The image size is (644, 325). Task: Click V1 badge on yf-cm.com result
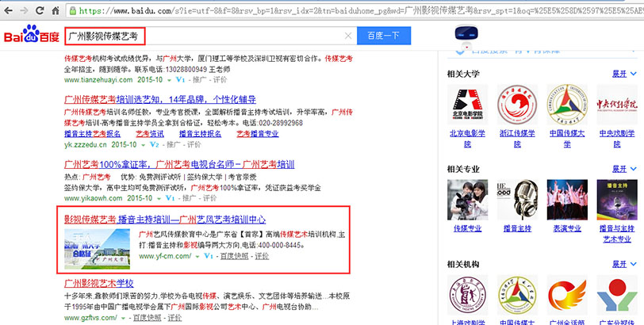(x=209, y=256)
